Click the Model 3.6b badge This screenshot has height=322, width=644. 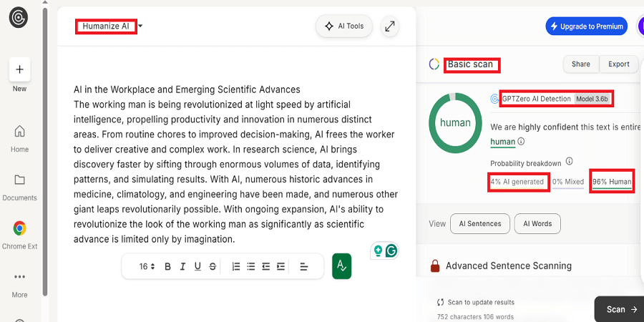(x=592, y=99)
